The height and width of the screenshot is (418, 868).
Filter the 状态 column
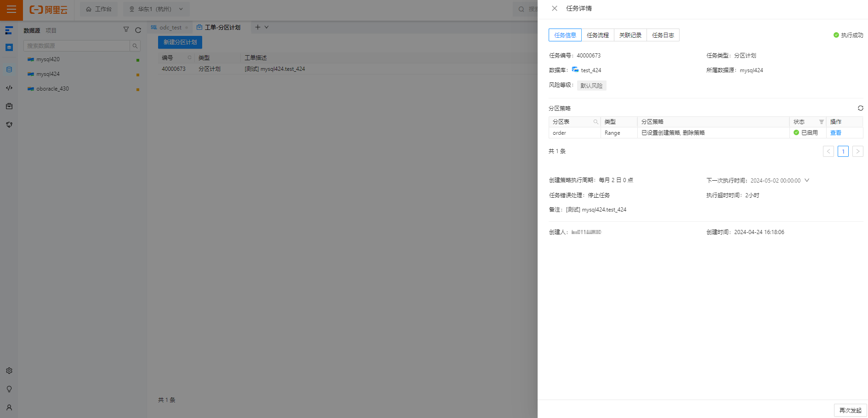821,122
